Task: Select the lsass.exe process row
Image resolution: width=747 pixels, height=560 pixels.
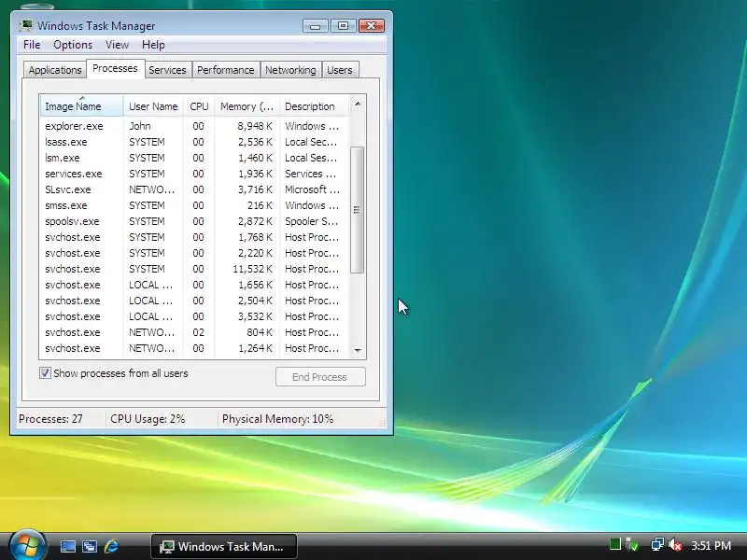Action: (x=195, y=142)
